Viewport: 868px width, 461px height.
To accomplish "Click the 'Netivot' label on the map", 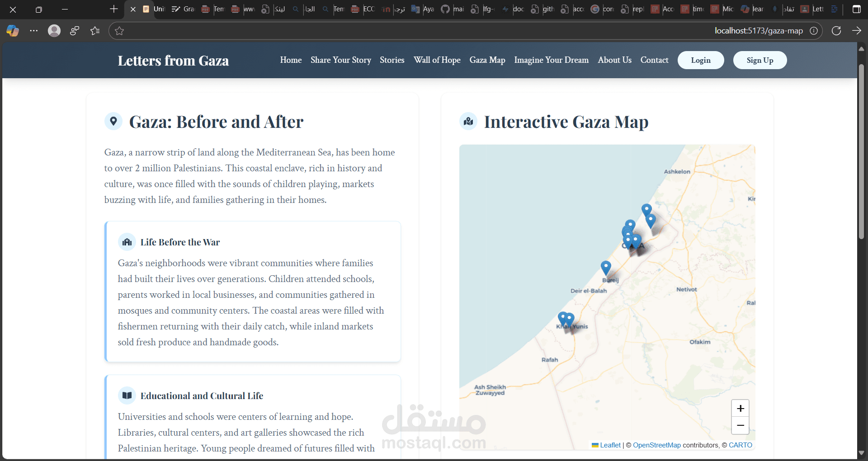I will [687, 289].
